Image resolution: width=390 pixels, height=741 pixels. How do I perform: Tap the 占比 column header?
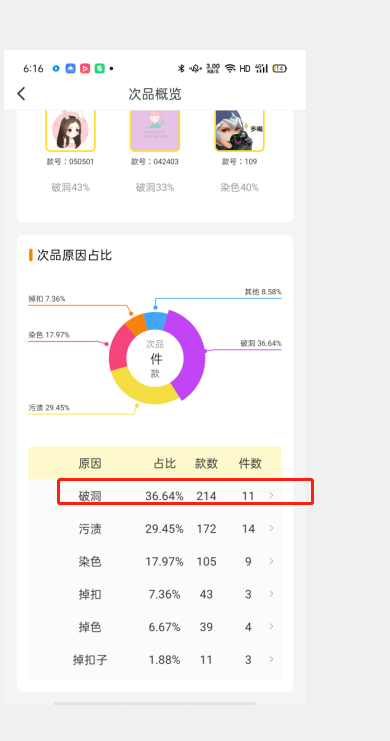[165, 463]
